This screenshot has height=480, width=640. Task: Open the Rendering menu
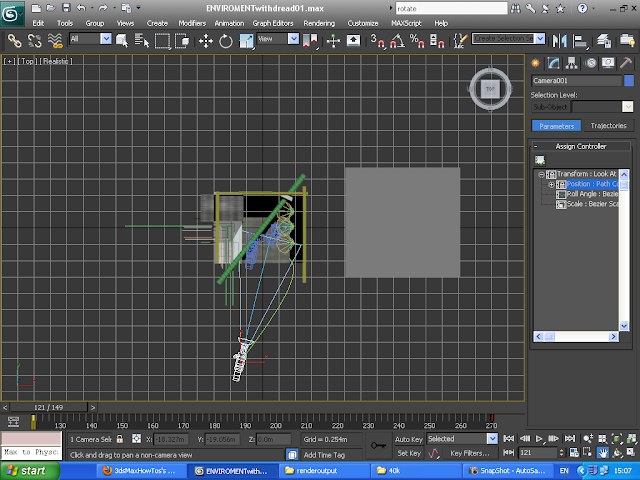(319, 22)
